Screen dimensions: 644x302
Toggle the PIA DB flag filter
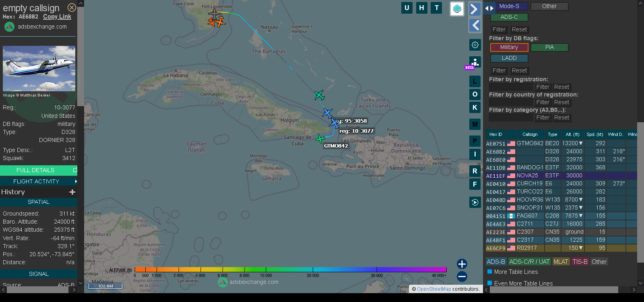[549, 47]
